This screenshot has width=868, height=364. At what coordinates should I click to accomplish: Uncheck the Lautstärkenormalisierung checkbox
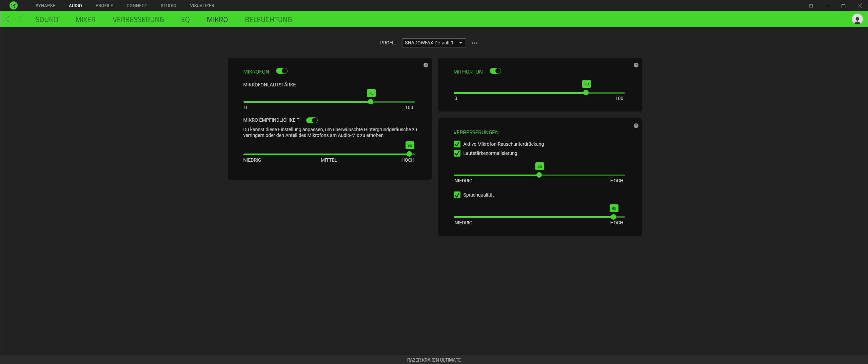click(457, 153)
